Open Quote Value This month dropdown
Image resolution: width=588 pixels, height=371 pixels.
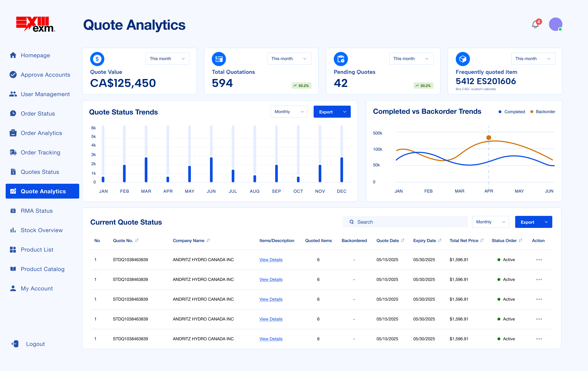(x=168, y=59)
